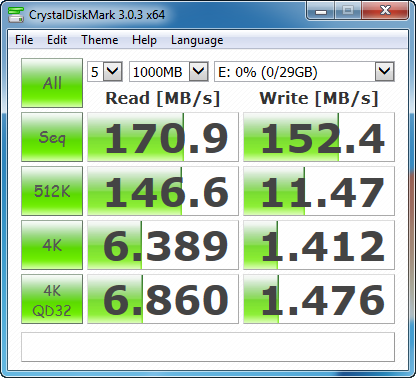Click the 4K QD32 read result 6.860

(163, 299)
